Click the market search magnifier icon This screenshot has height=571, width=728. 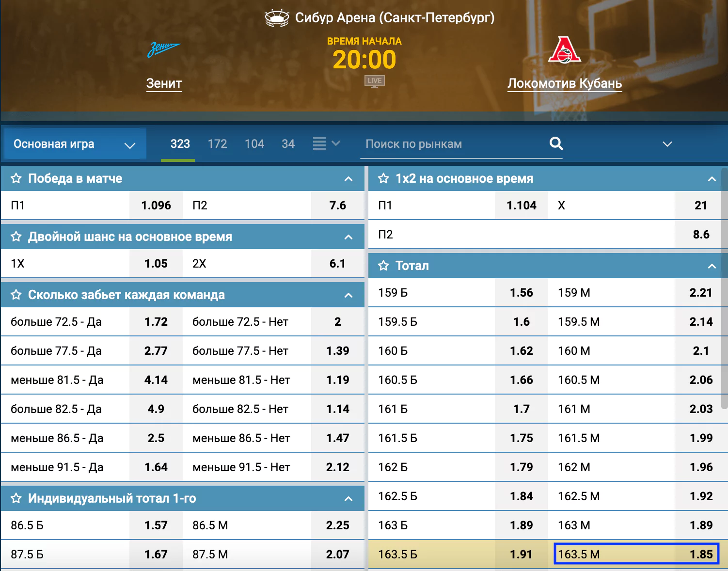[556, 143]
